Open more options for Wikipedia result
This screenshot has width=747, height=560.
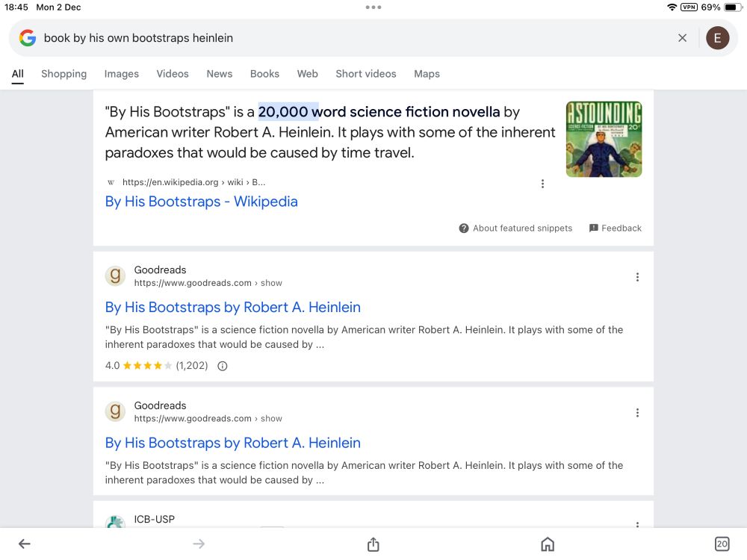click(542, 184)
